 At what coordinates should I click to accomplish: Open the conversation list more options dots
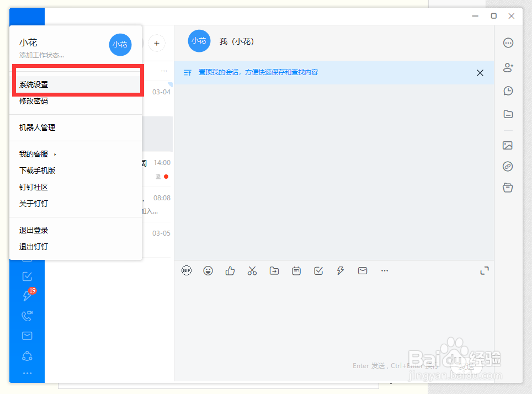click(x=164, y=71)
